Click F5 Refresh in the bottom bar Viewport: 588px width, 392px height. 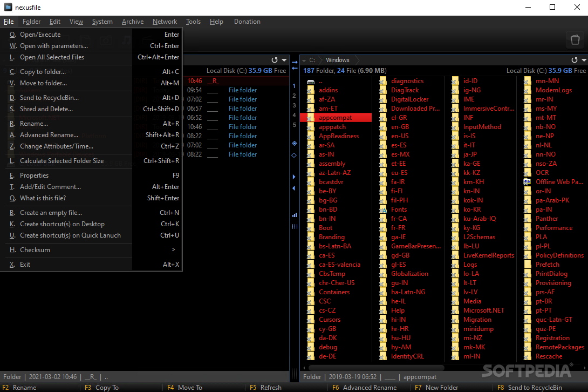265,388
